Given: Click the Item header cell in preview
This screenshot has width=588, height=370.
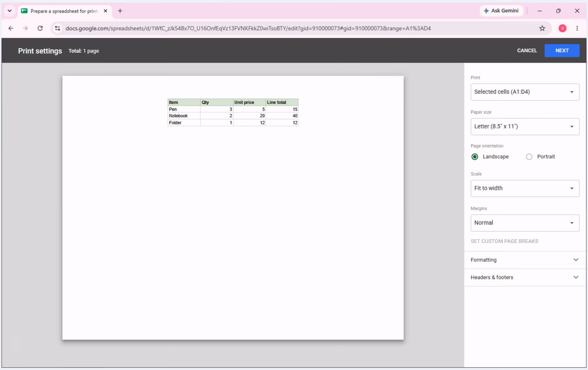Looking at the screenshot, I should click(x=184, y=102).
